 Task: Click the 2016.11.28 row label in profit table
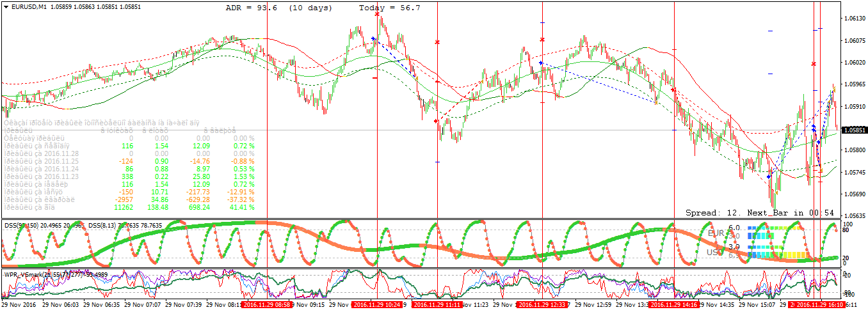(42, 154)
